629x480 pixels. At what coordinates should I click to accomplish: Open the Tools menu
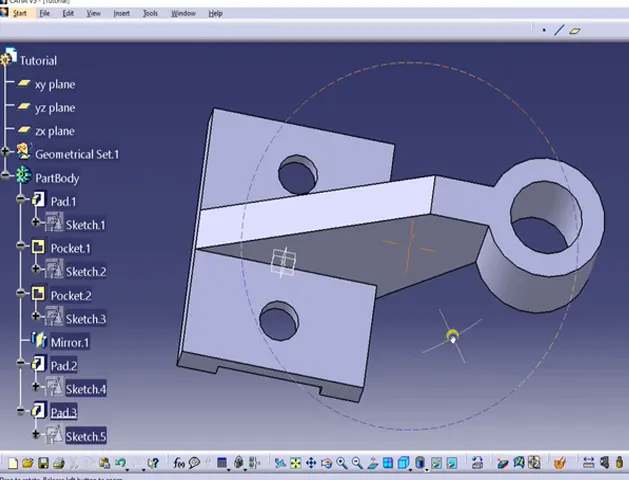click(x=150, y=13)
